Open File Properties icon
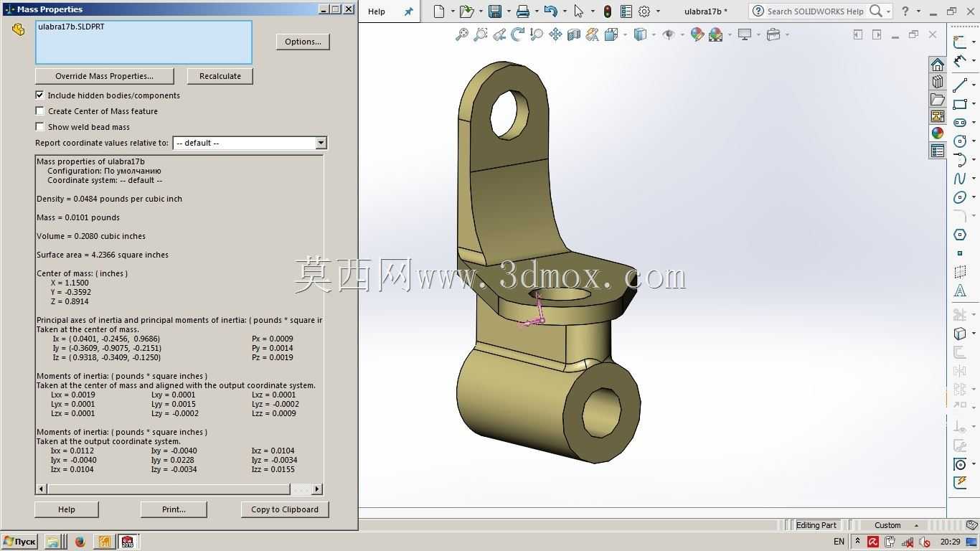The image size is (980, 551). point(626,11)
